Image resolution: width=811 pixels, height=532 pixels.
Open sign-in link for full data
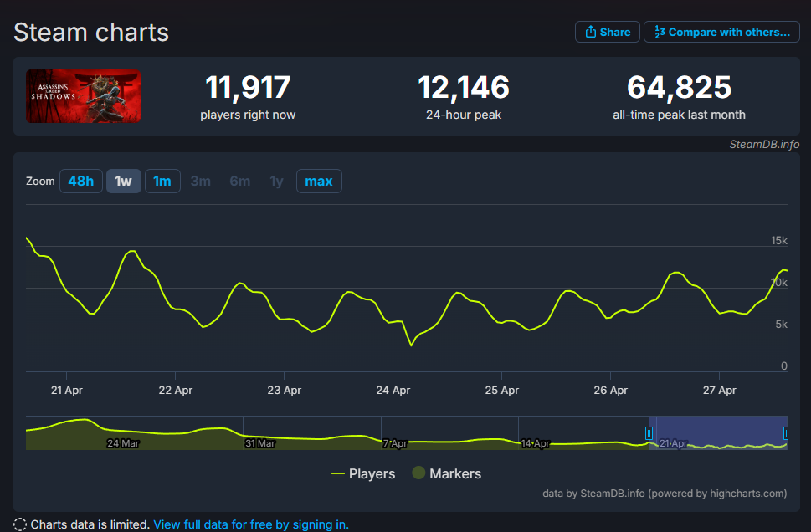[x=251, y=524]
